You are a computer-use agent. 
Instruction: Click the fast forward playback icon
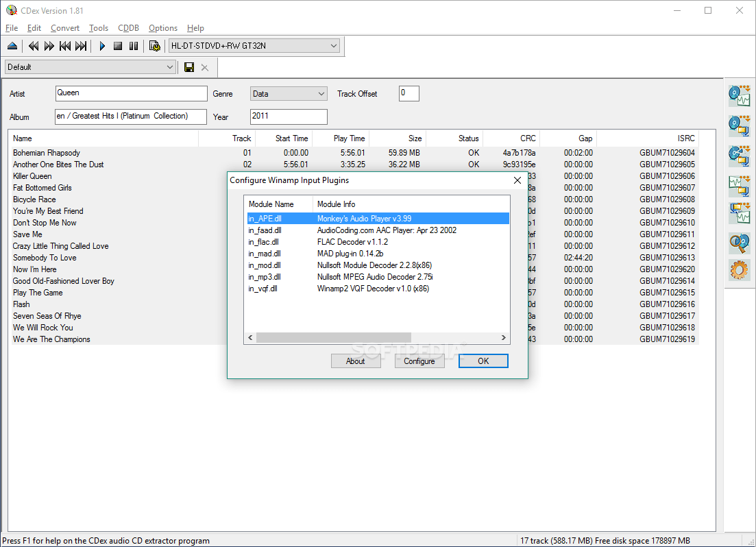pyautogui.click(x=49, y=46)
